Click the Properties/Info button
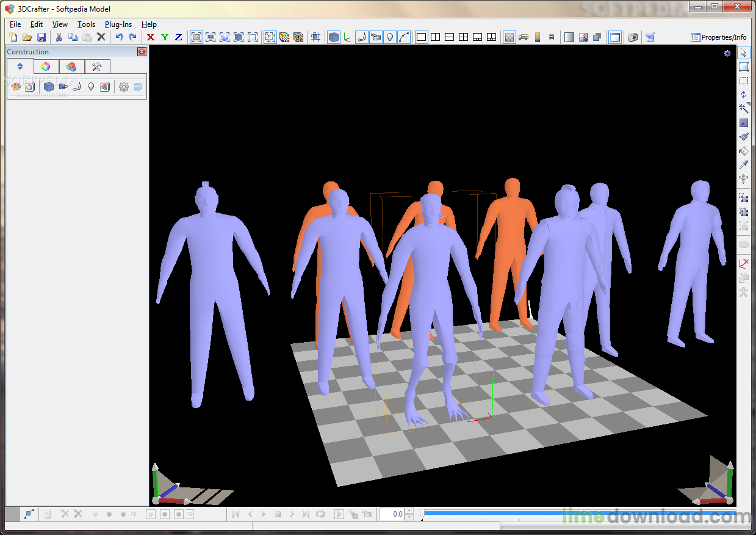The width and height of the screenshot is (756, 535). click(718, 37)
